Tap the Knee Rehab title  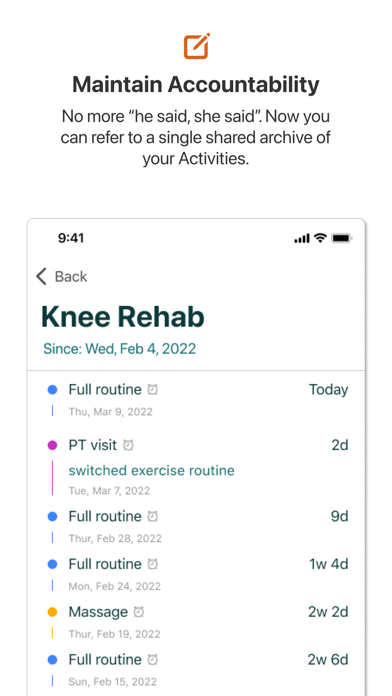tap(123, 316)
